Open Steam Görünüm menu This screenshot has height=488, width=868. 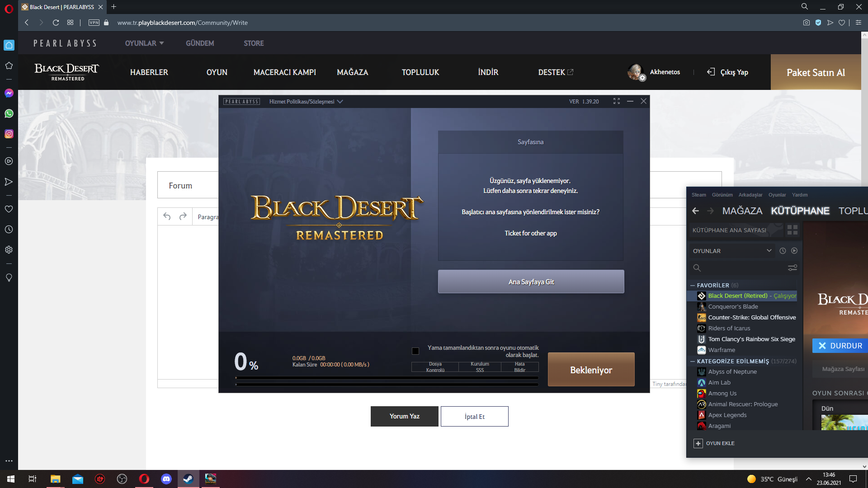point(722,195)
